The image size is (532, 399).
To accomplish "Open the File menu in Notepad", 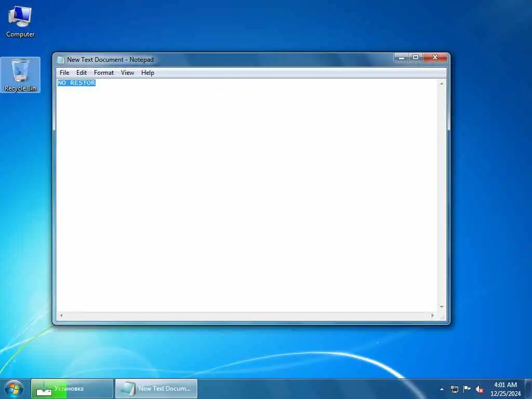I will click(x=64, y=73).
